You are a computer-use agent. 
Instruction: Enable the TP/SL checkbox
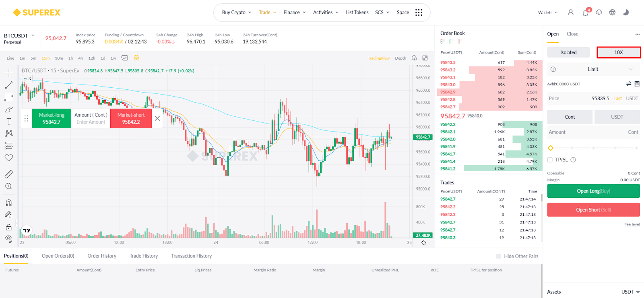[550, 160]
